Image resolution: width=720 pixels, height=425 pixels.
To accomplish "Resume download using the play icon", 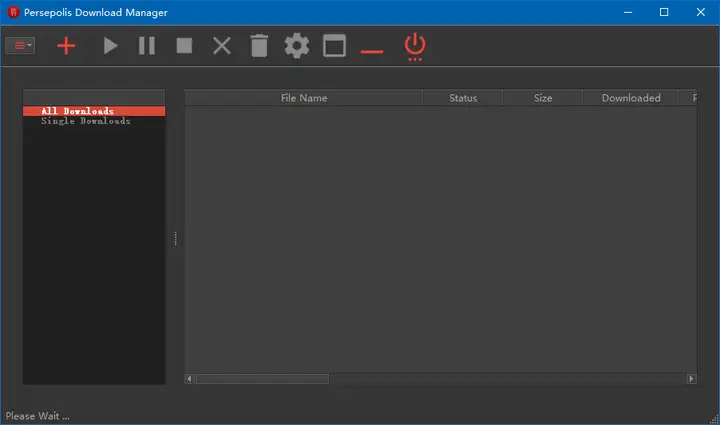I will (x=110, y=46).
